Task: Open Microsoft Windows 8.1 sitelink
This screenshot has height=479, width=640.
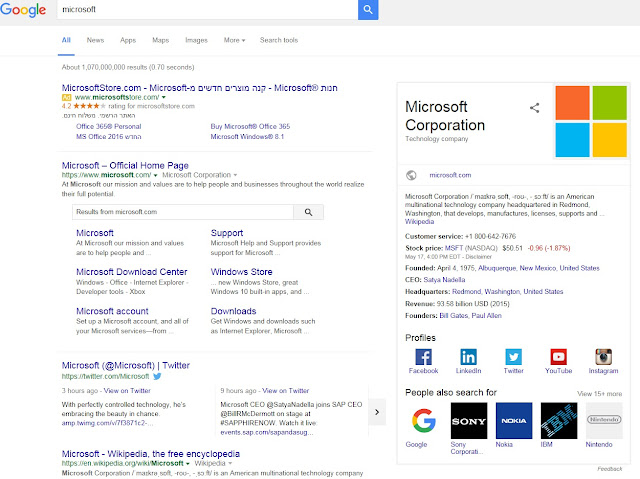Action: click(x=247, y=137)
